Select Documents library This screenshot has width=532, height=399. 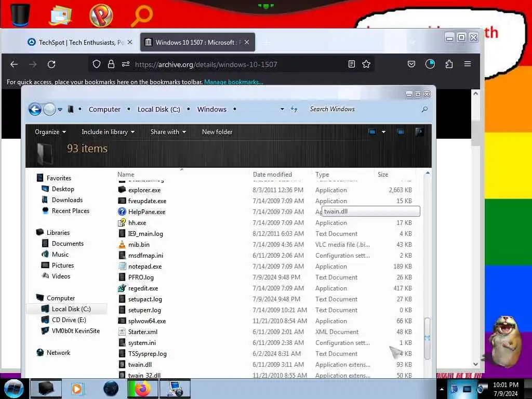68,243
